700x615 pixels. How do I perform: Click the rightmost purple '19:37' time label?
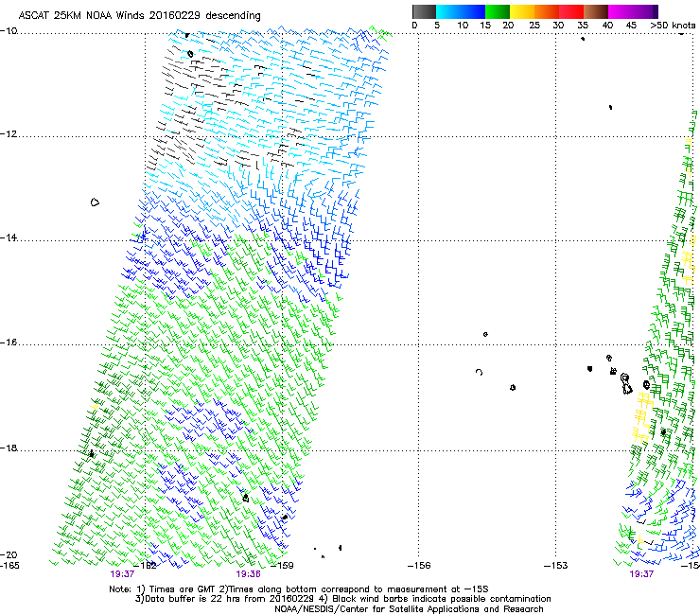click(x=641, y=574)
